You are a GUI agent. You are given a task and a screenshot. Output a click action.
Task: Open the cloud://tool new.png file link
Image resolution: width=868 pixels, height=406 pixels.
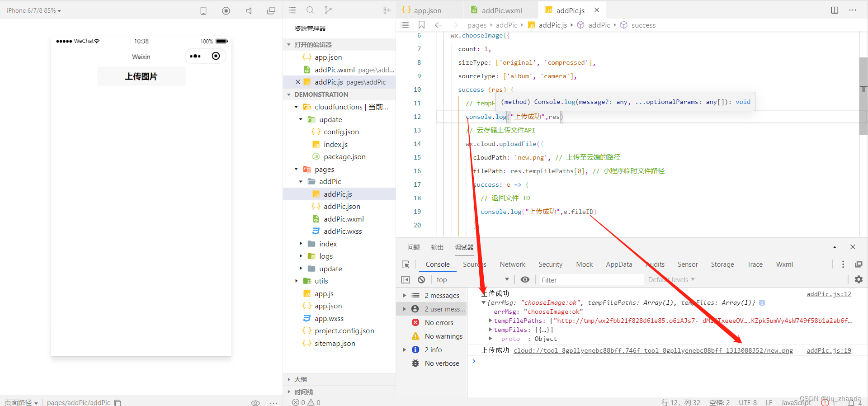[x=653, y=350]
